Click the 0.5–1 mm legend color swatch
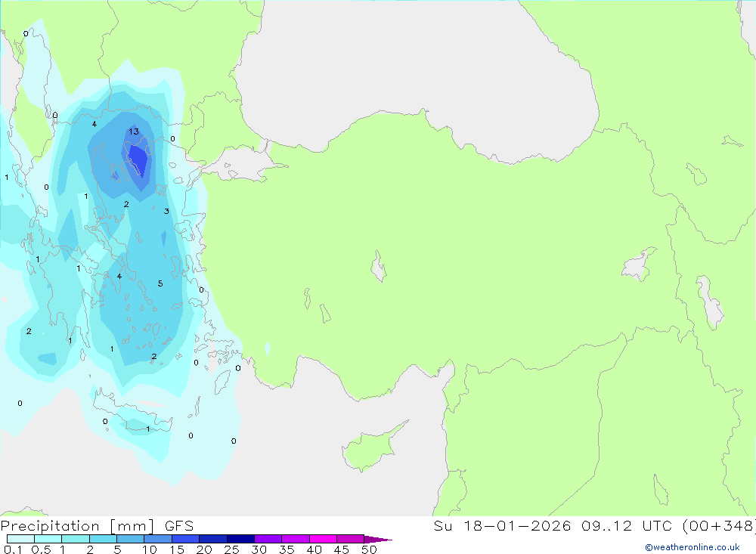This screenshot has width=756, height=554. coord(48,539)
